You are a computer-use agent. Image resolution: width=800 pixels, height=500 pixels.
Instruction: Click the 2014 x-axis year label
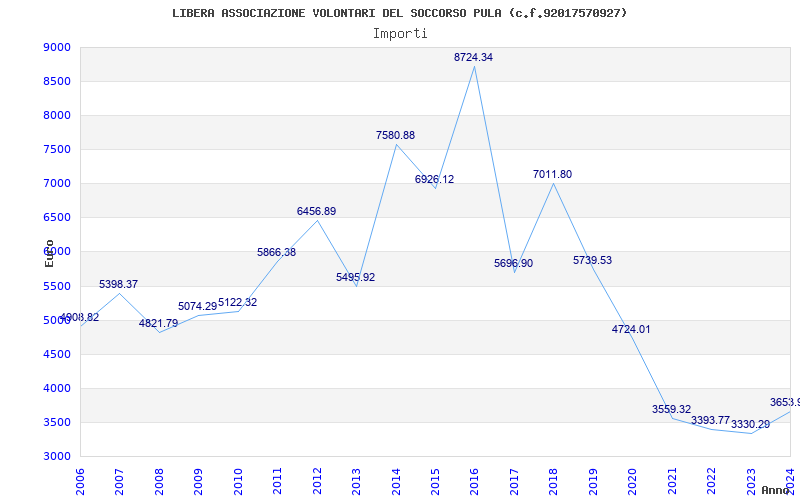tap(396, 482)
